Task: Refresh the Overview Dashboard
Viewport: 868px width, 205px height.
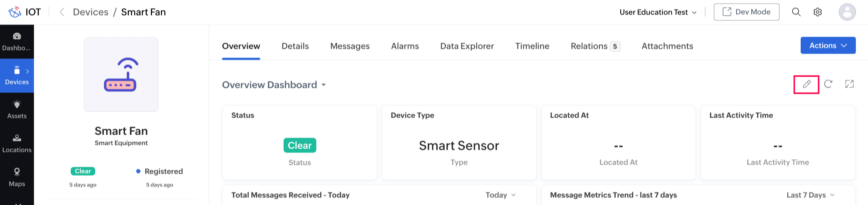Action: click(x=828, y=84)
